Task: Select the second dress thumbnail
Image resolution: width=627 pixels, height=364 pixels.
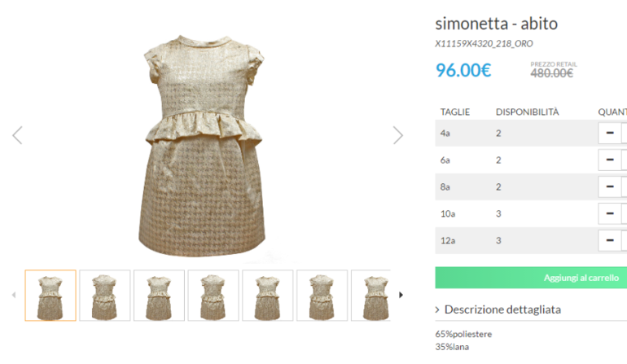Action: coord(105,296)
